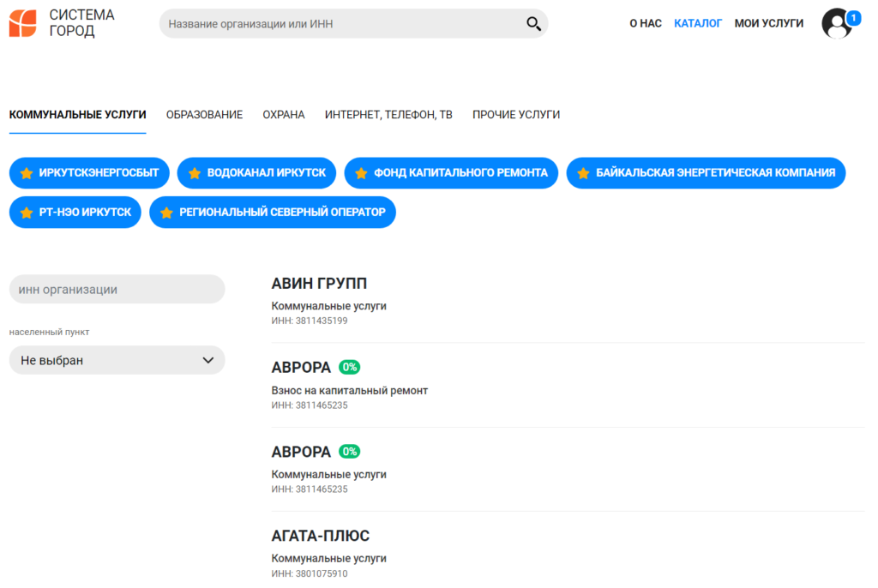
Task: Open the user profile avatar icon
Action: 837,23
